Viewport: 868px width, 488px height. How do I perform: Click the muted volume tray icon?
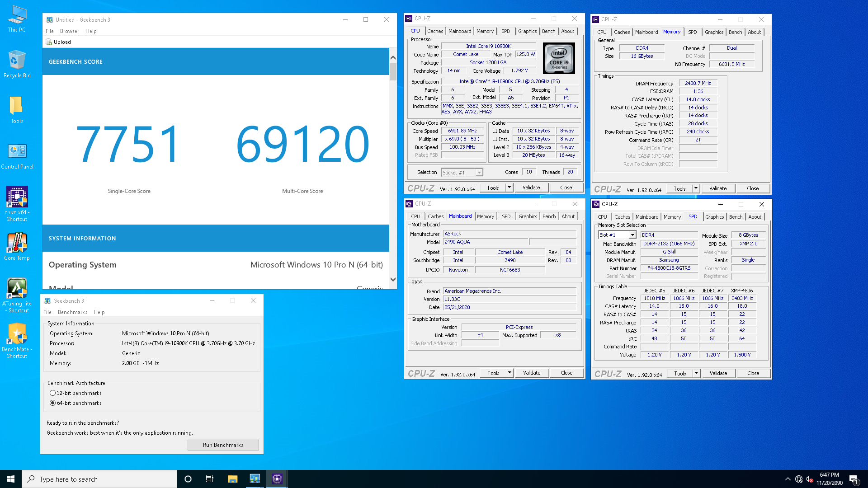[x=810, y=479]
